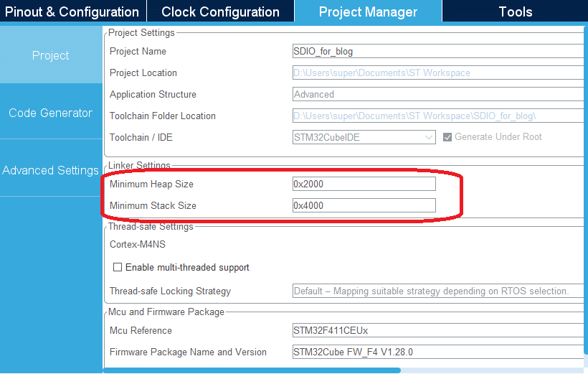Toggle the Generate Under Root checkbox

(x=447, y=137)
